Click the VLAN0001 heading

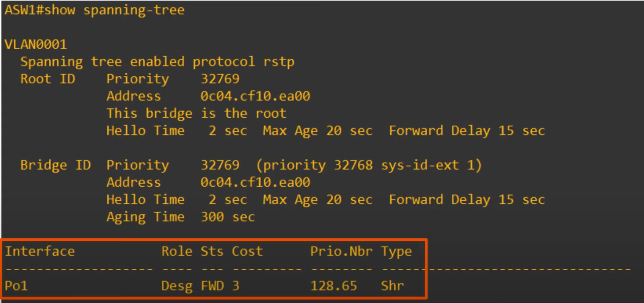[x=36, y=45]
